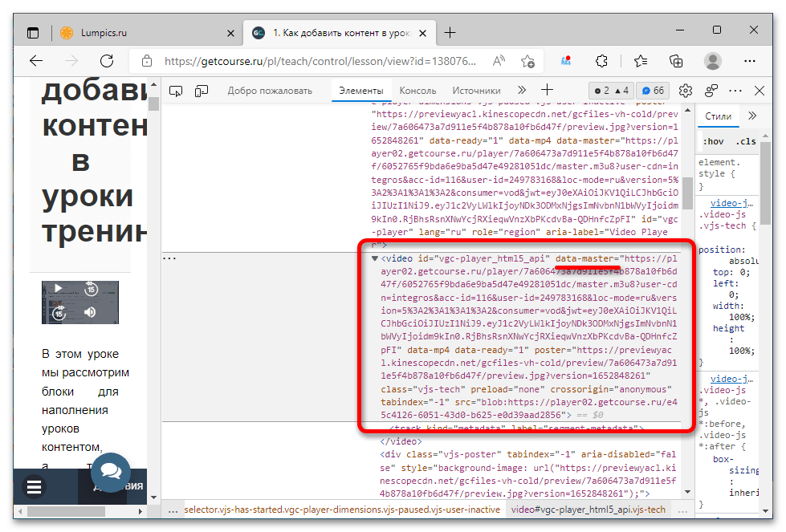Toggle the :hov element state
The image size is (786, 532).
713,141
